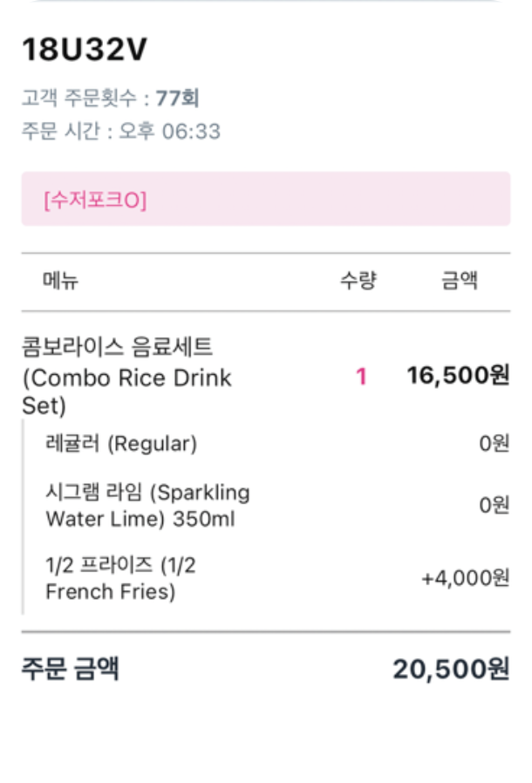Click the pink quantity number 1

click(x=361, y=377)
